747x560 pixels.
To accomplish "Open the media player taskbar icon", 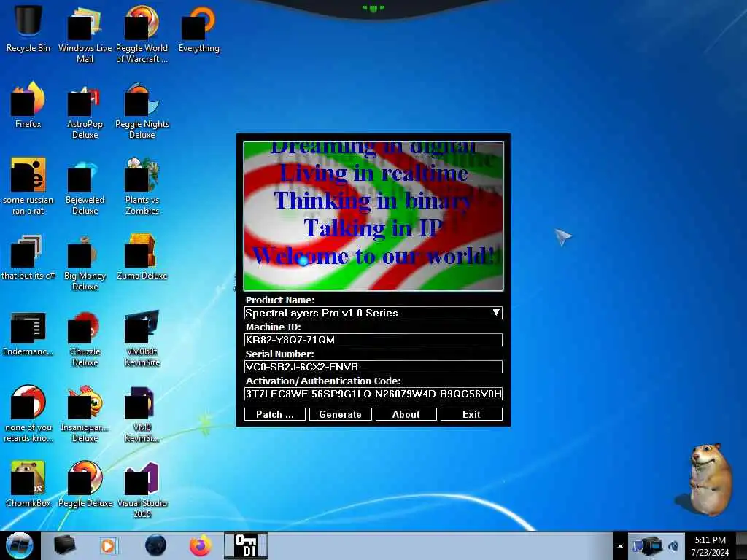I will pyautogui.click(x=108, y=545).
